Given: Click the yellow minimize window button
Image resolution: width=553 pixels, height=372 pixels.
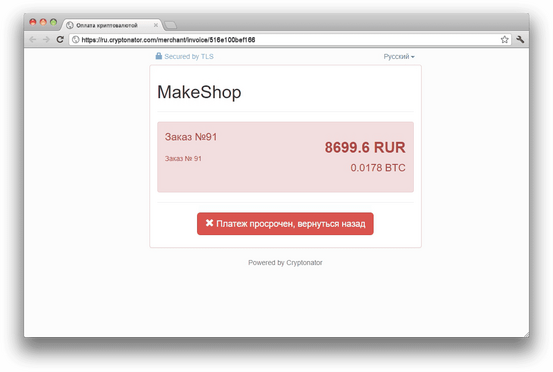Looking at the screenshot, I should point(43,22).
